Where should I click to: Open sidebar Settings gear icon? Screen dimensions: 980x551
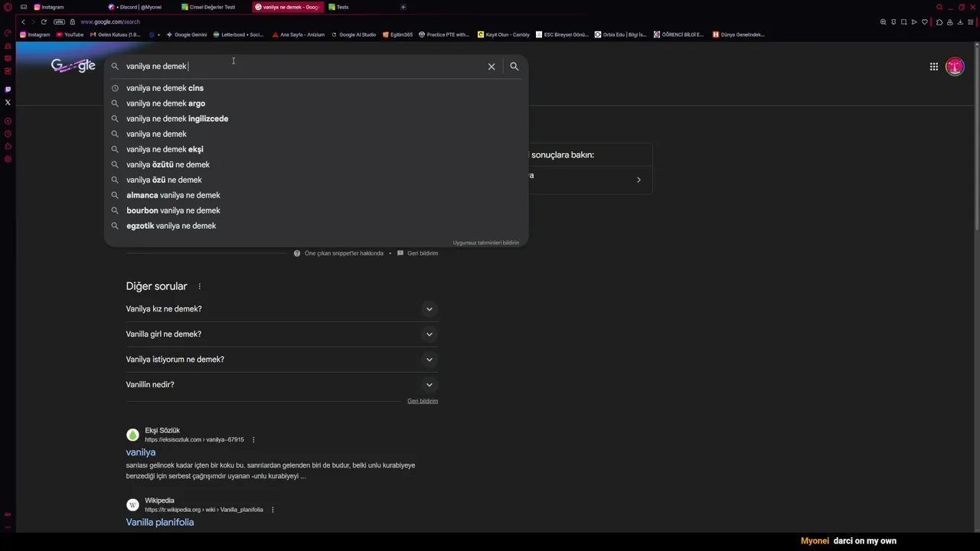8,159
